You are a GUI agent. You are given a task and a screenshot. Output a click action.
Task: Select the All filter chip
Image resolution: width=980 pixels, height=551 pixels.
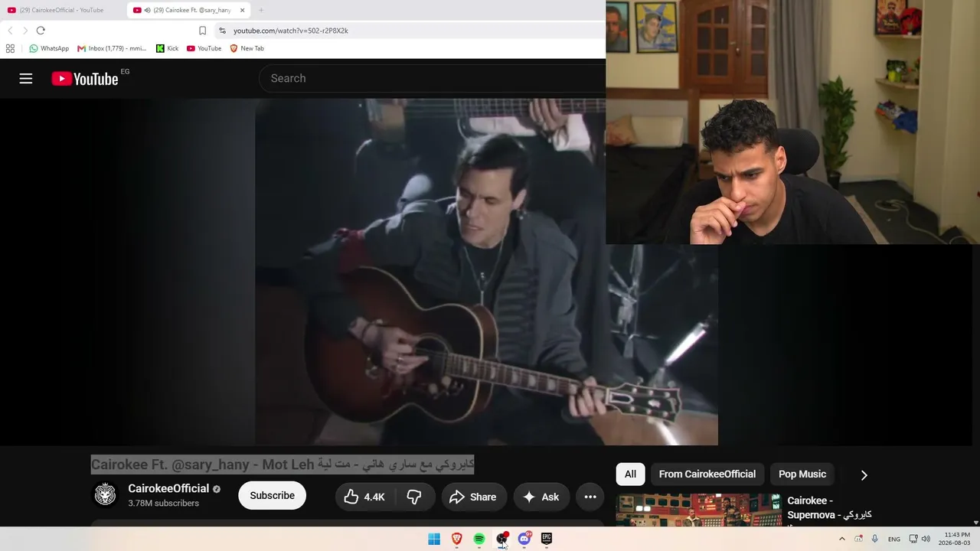coord(630,474)
